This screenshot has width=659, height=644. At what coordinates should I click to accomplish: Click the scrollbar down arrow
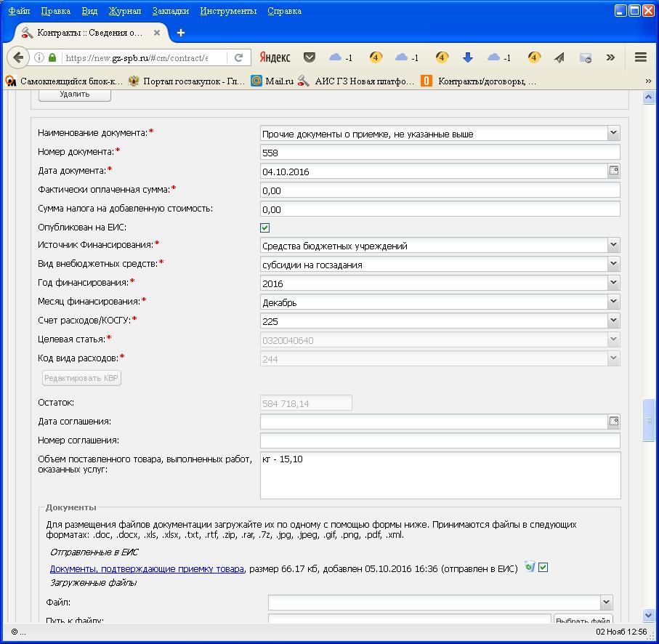pyautogui.click(x=649, y=615)
